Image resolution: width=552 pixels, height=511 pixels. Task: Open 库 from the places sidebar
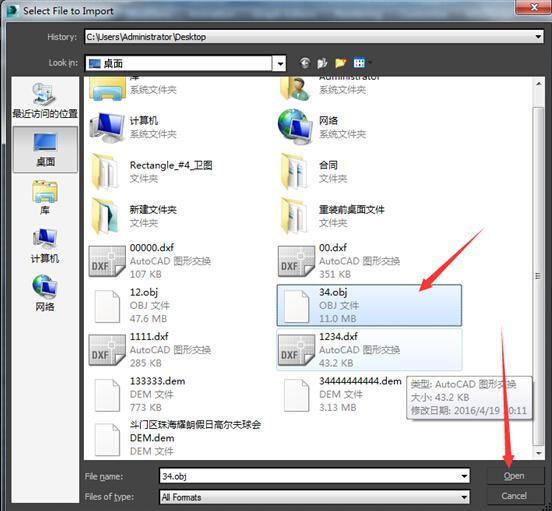click(x=45, y=198)
